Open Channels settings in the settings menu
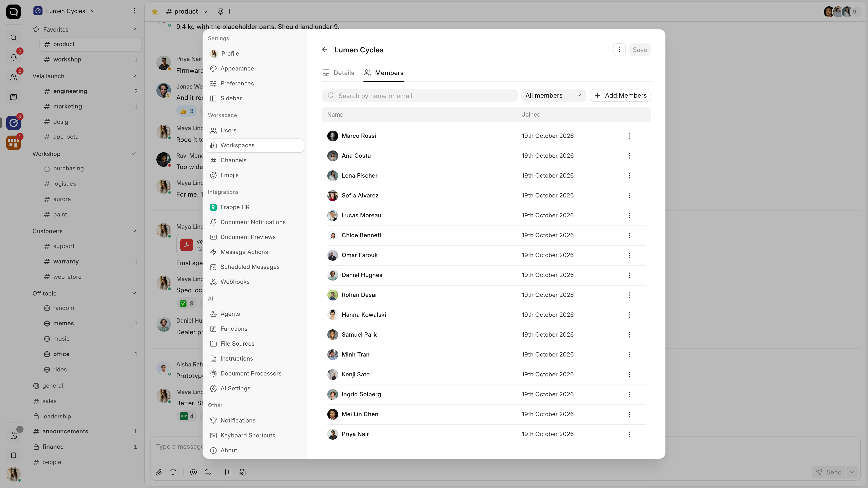 255,160
